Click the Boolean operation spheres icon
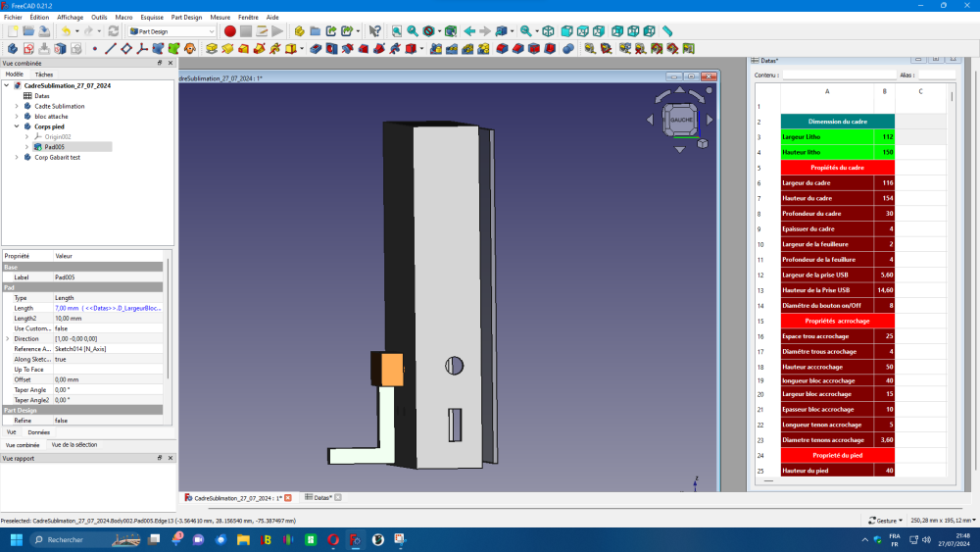This screenshot has width=980, height=552. click(x=568, y=49)
